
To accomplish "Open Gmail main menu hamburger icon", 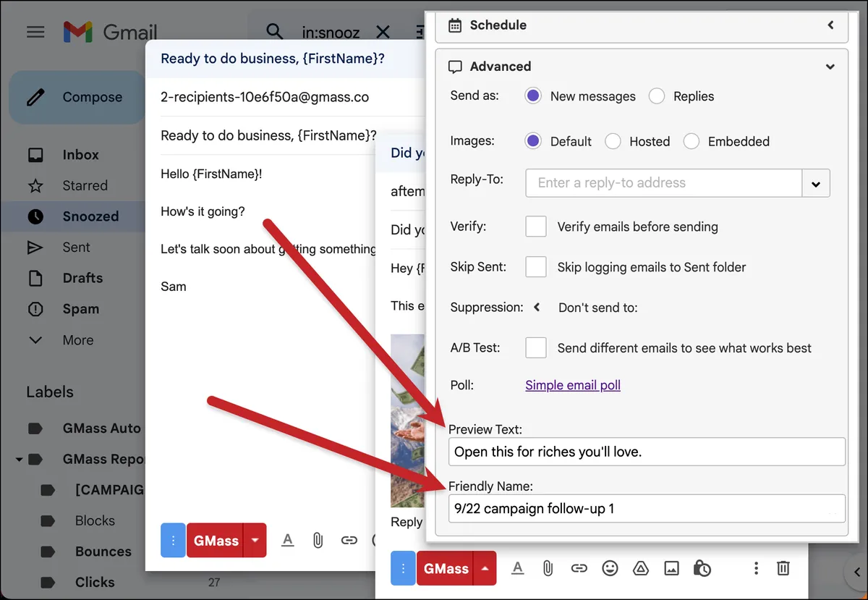I will click(x=35, y=32).
